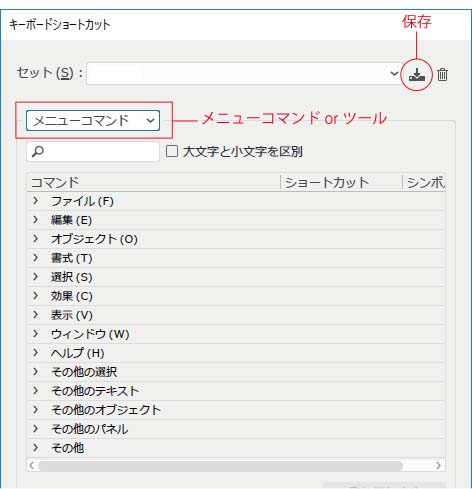Select the その他の選択 row label
This screenshot has height=489, width=472.
click(84, 372)
